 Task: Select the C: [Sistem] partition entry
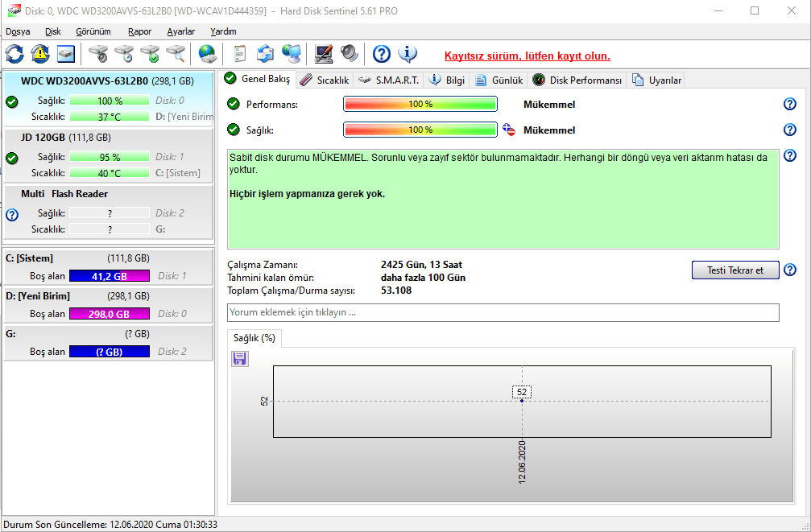tap(108, 266)
